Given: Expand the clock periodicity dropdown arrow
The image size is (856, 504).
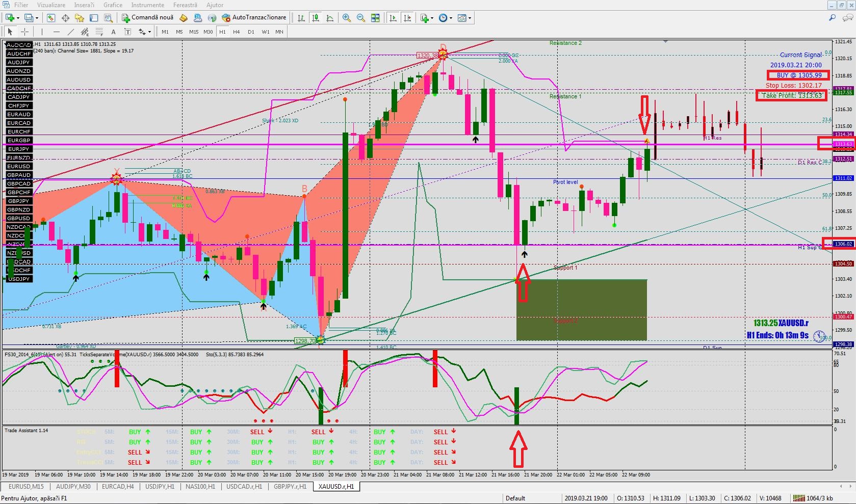Looking at the screenshot, I should tap(451, 18).
